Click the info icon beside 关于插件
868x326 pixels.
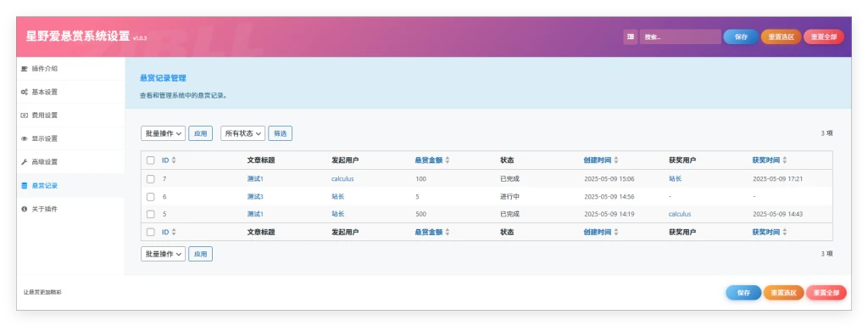click(24, 209)
